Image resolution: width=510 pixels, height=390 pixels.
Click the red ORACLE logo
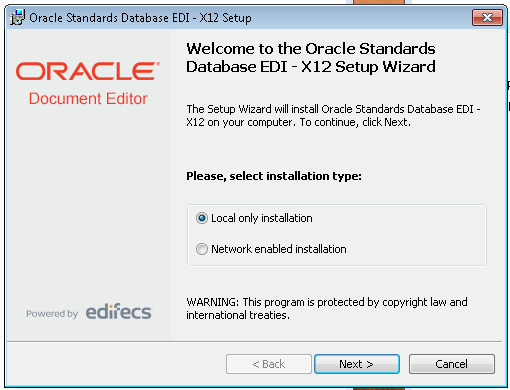coord(88,71)
